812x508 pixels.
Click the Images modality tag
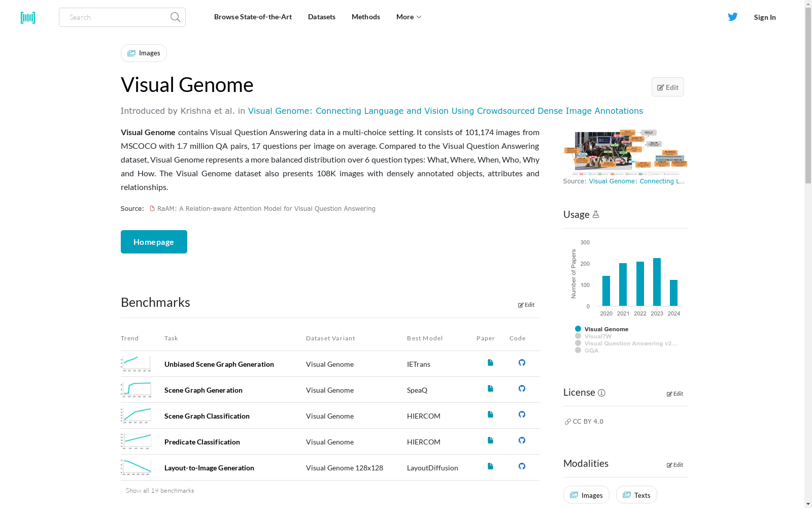tap(586, 495)
